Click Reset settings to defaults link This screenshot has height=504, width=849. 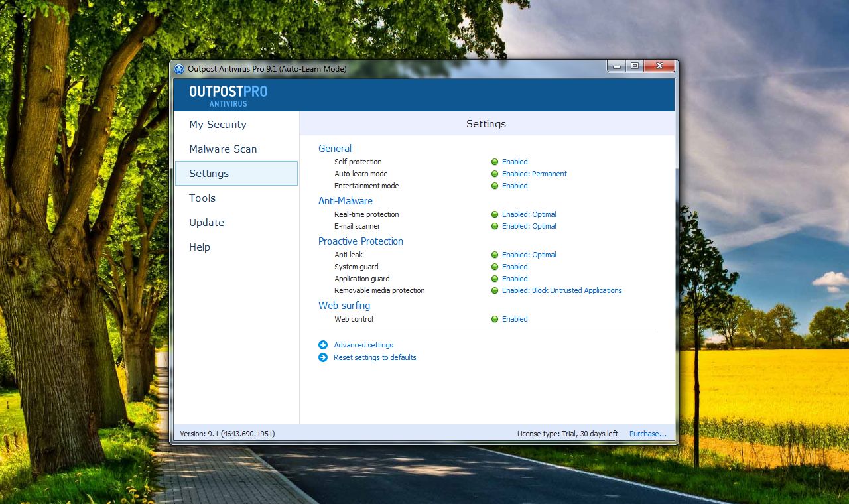(375, 357)
